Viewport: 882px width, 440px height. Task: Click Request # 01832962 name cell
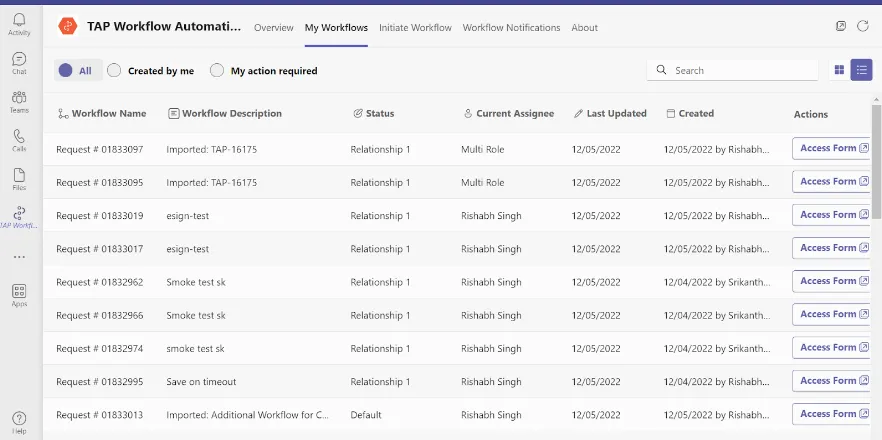coord(100,282)
